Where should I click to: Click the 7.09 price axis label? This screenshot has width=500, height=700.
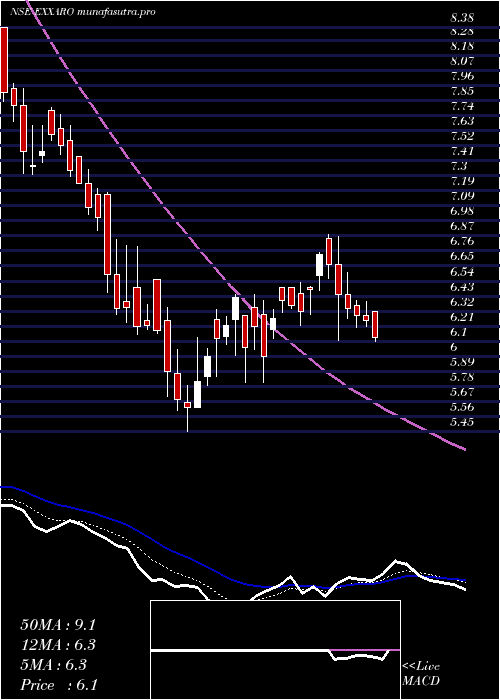tap(462, 196)
